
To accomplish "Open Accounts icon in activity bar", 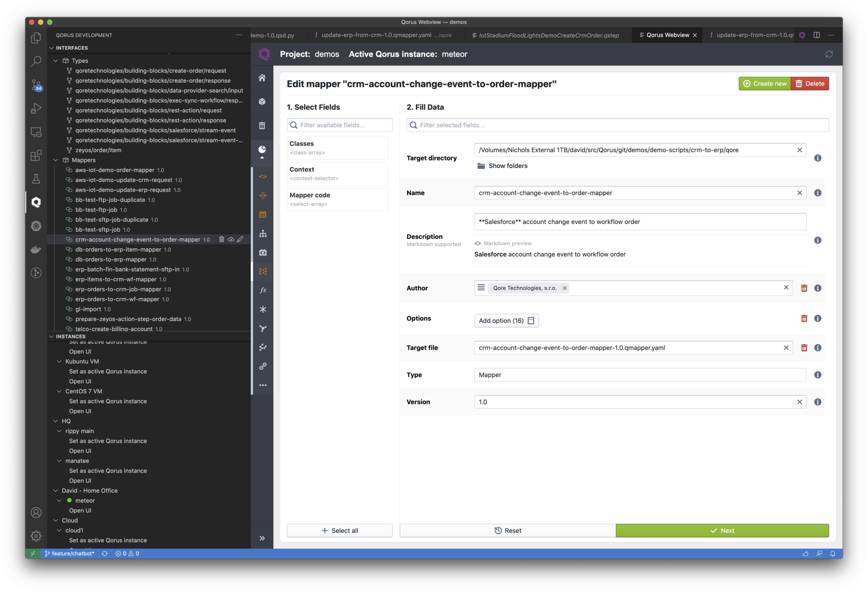I will (x=36, y=513).
